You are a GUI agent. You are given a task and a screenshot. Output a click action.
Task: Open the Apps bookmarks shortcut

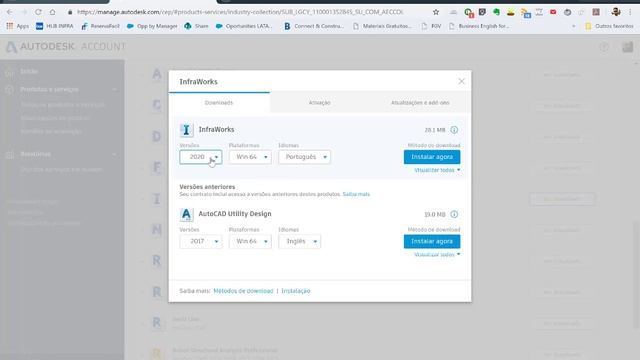coord(18,26)
